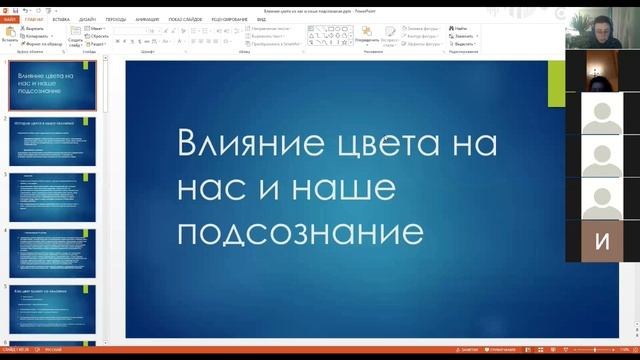Switch to Reading view icon
The height and width of the screenshot is (360, 640).
(553, 350)
